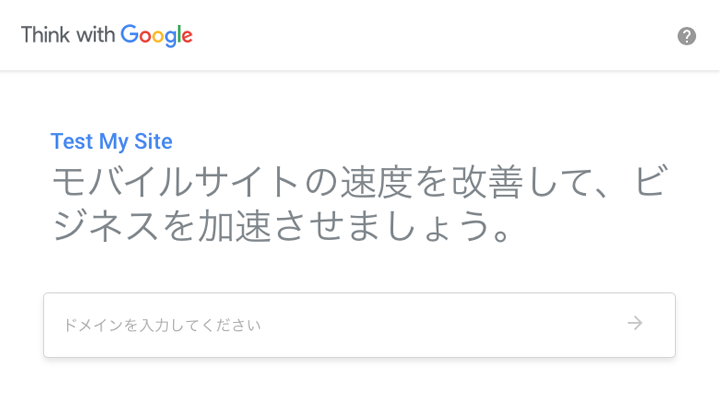Submit the domain with the arrow icon
Screen dimensions: 720x420
point(635,323)
